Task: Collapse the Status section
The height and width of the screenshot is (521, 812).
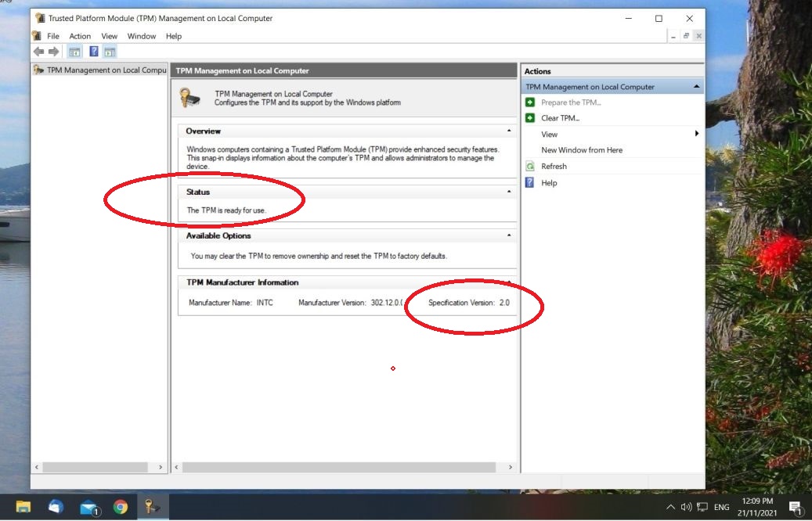Action: [x=509, y=192]
